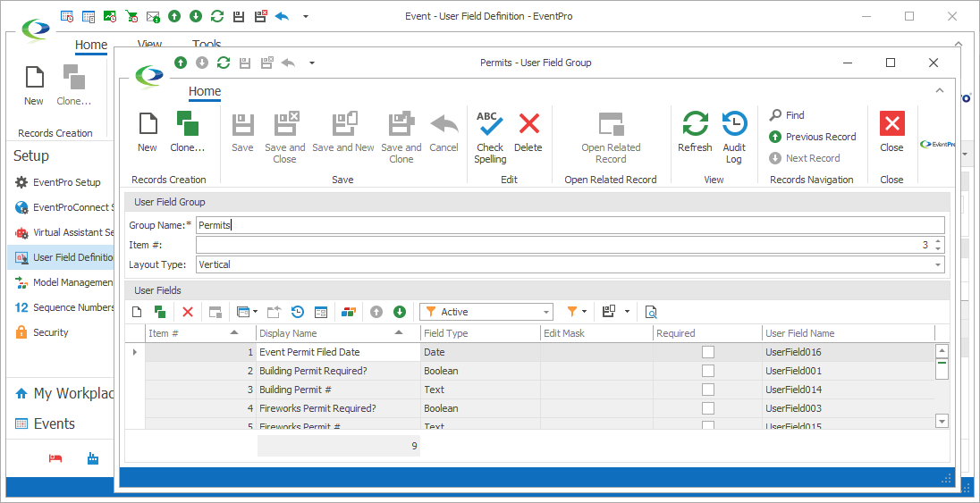Increase the Item # spinner value
This screenshot has width=980, height=503.
[937, 242]
